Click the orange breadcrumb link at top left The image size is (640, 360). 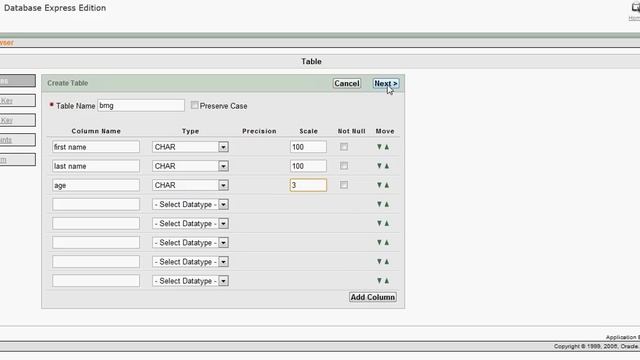[x=7, y=42]
